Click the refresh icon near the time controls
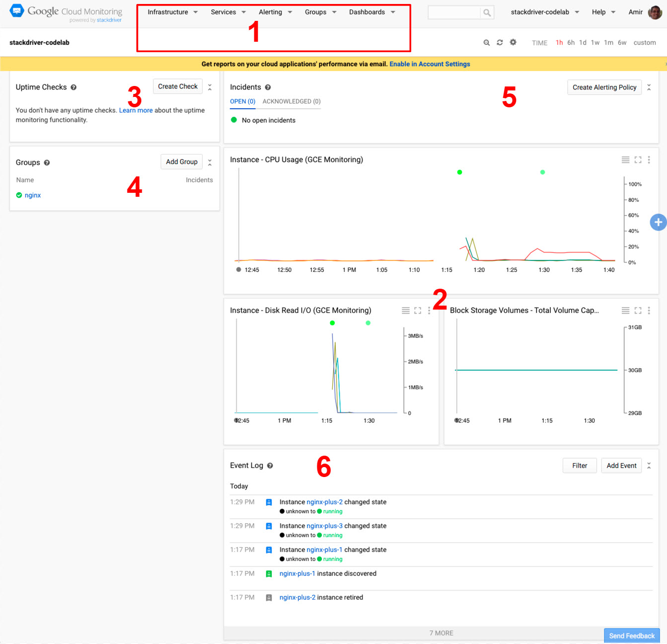 (500, 43)
